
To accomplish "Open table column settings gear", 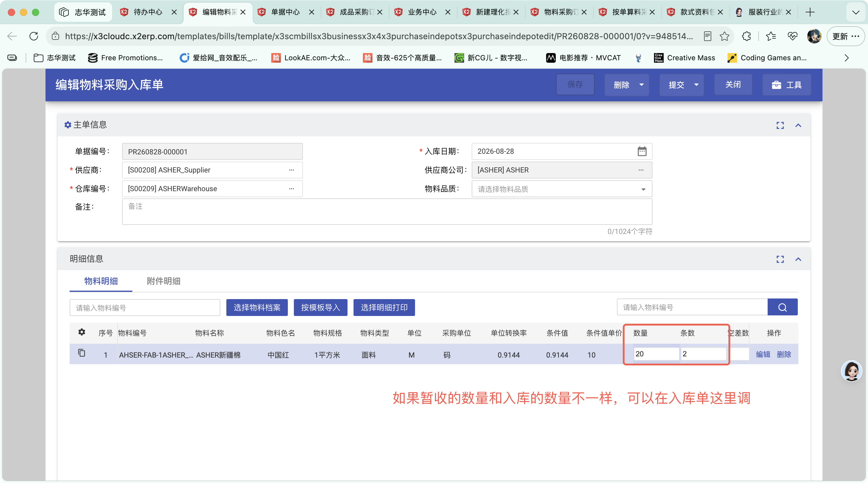I will [x=82, y=332].
